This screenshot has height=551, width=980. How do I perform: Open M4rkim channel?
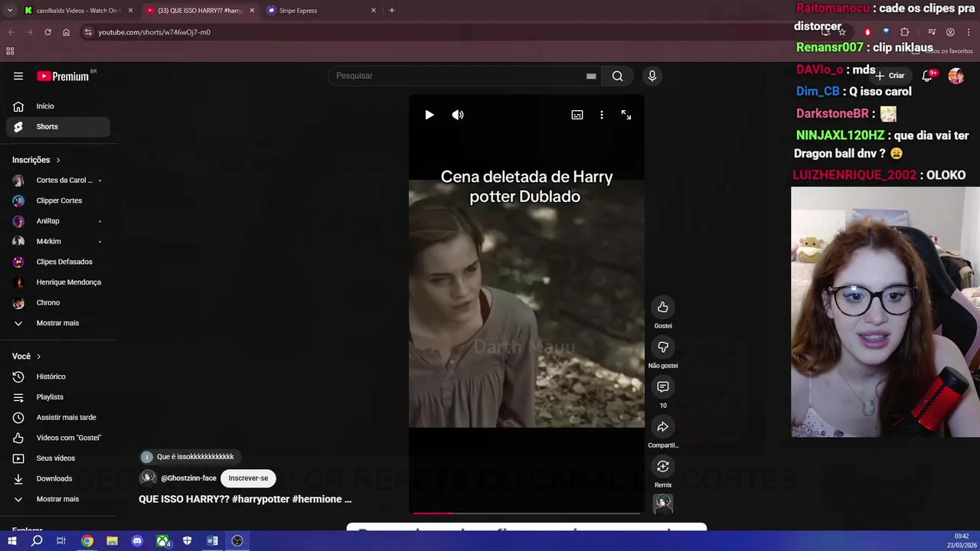point(58,241)
